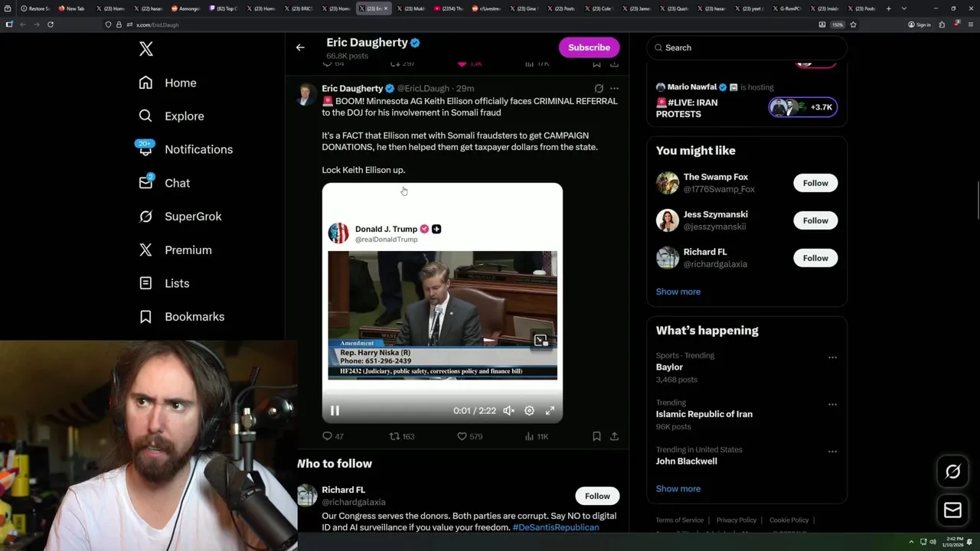Open a new browser tab

click(888, 8)
